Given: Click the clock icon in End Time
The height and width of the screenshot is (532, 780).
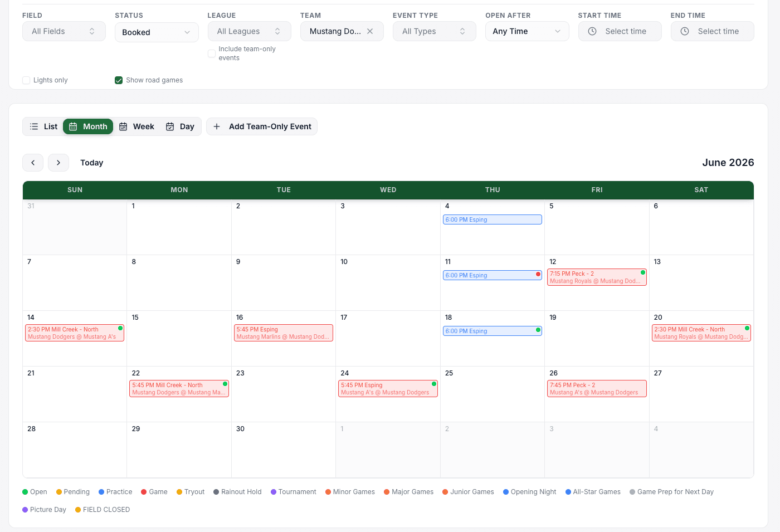Looking at the screenshot, I should 685,31.
